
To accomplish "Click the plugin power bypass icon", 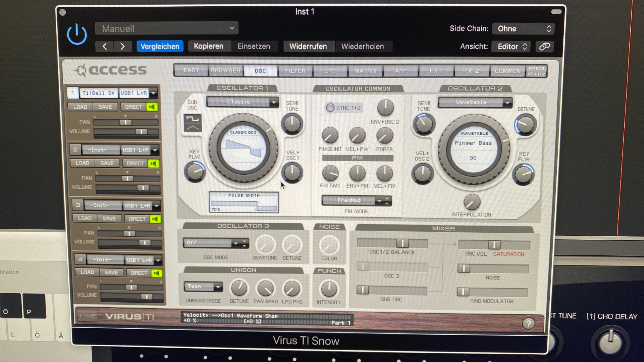I will point(77,35).
